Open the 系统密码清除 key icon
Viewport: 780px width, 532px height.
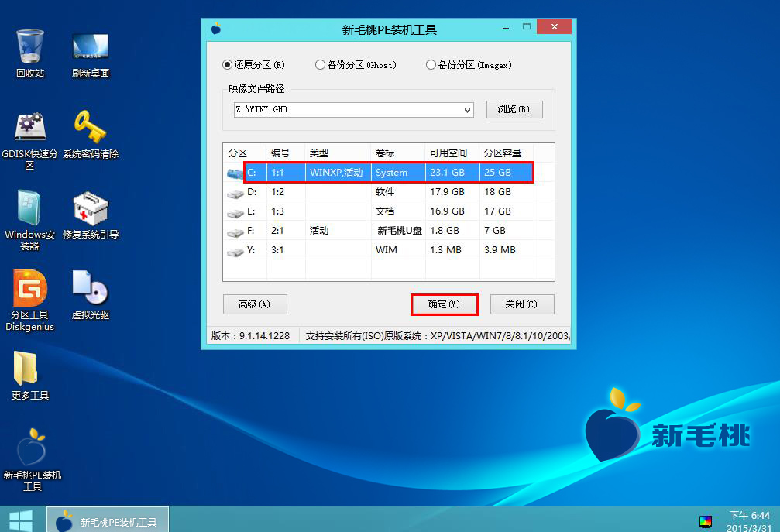click(x=90, y=134)
